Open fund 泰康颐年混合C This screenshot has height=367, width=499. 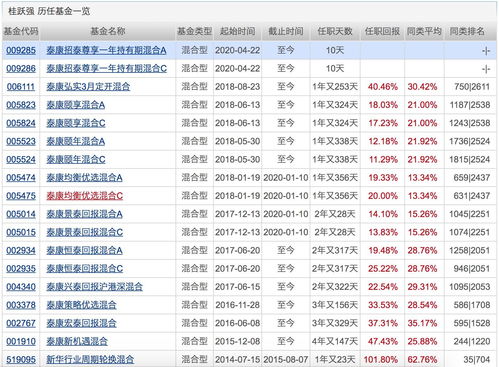point(76,160)
